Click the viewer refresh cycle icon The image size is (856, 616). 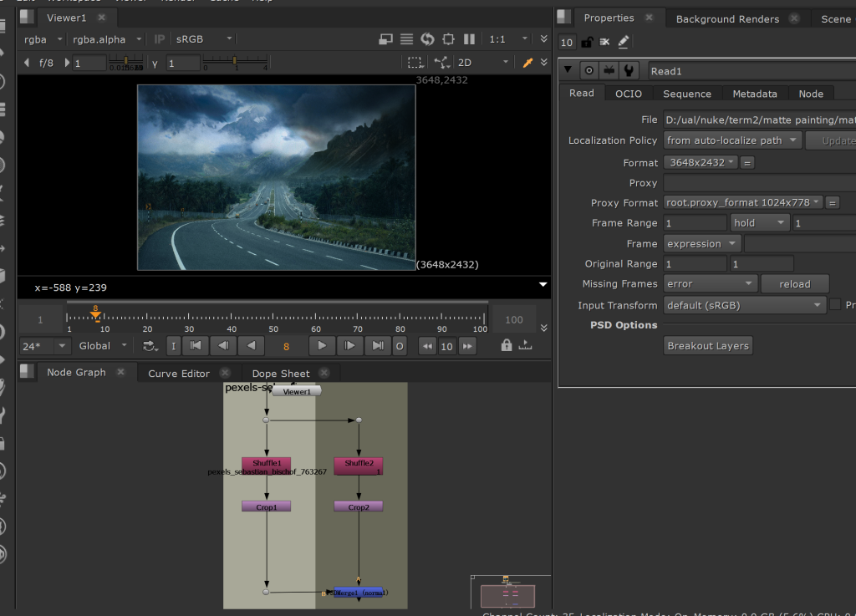[427, 39]
